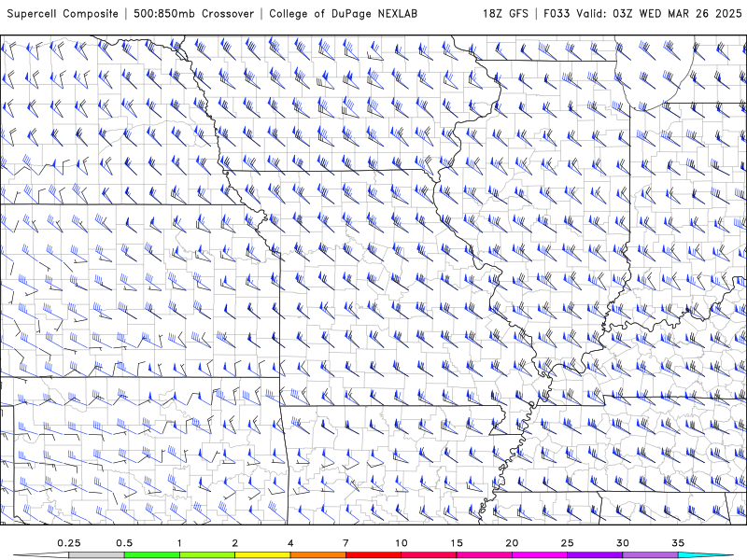Click the legend value "35"
Viewport: 747px width, 560px height.
pyautogui.click(x=678, y=543)
